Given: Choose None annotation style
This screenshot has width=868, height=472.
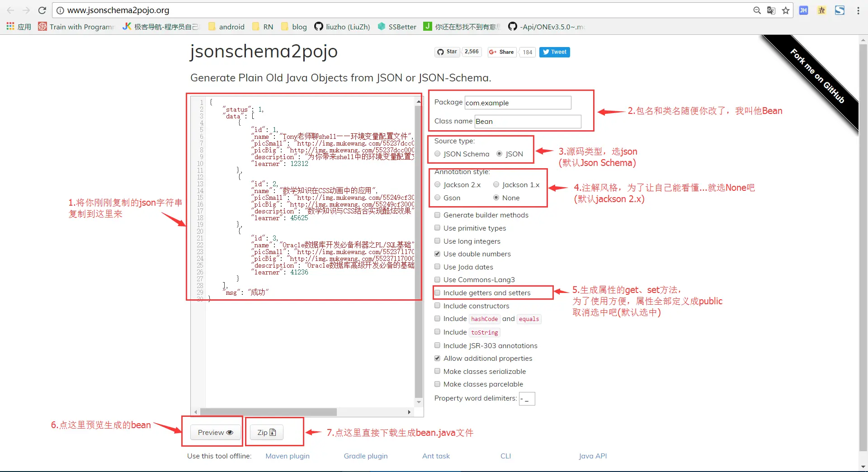Looking at the screenshot, I should click(496, 198).
